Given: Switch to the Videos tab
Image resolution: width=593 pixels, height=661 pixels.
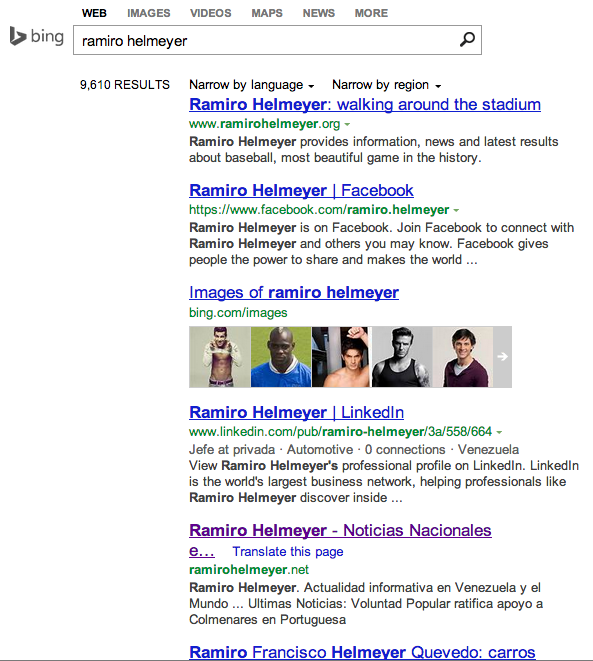Looking at the screenshot, I should pos(211,13).
